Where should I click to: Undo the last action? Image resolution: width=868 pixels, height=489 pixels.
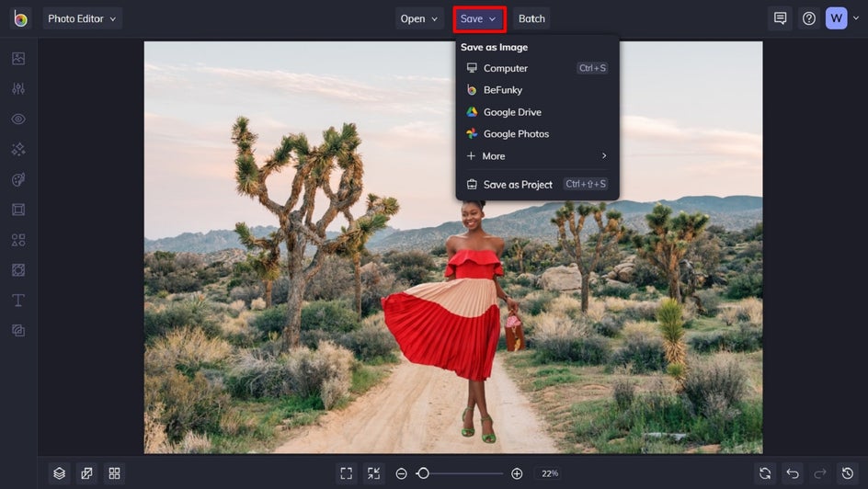[x=793, y=473]
